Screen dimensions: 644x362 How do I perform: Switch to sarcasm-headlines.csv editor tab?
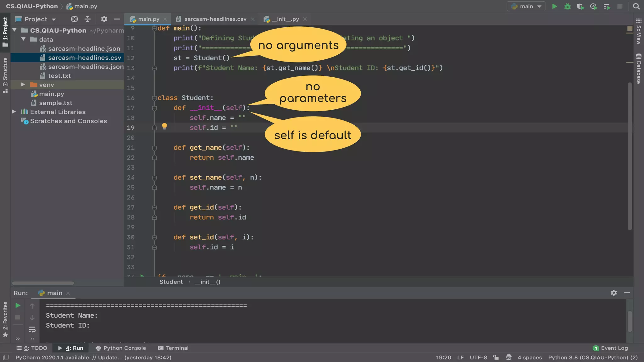[x=215, y=19]
